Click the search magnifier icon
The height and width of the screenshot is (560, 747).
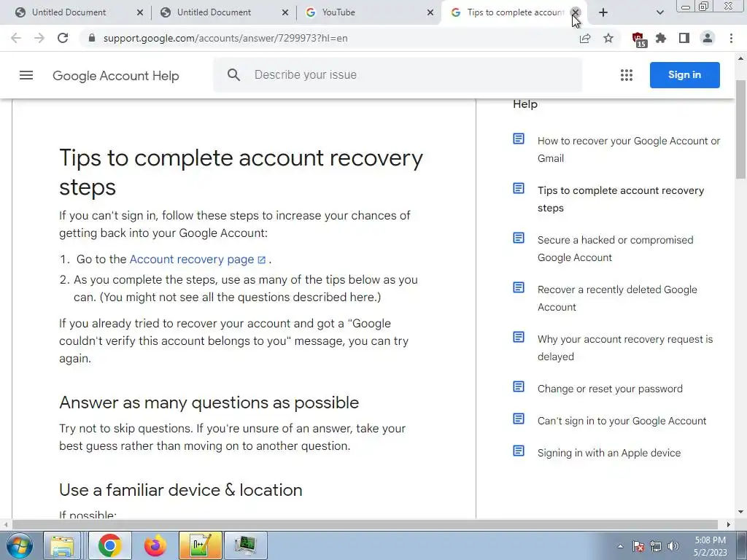[x=233, y=75]
